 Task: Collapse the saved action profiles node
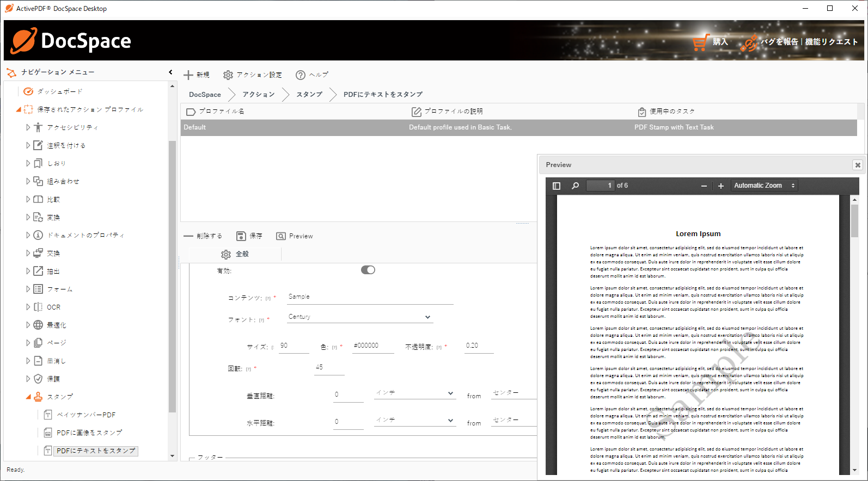pos(19,109)
